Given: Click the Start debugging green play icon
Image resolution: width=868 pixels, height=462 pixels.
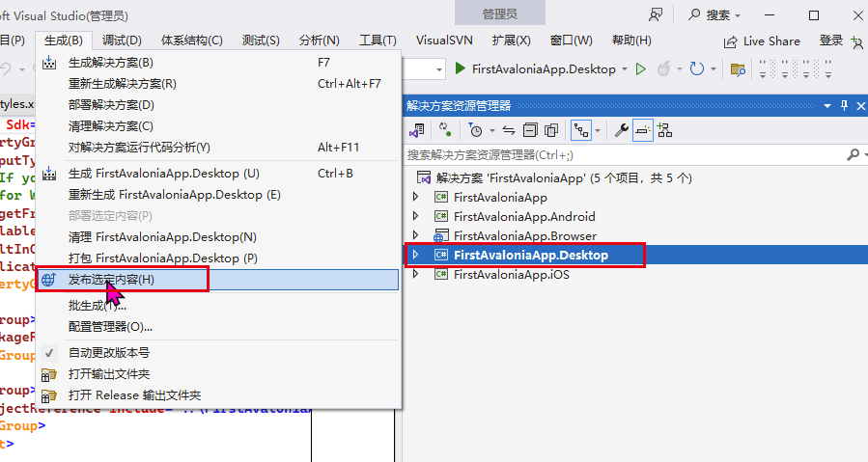Looking at the screenshot, I should (x=460, y=68).
